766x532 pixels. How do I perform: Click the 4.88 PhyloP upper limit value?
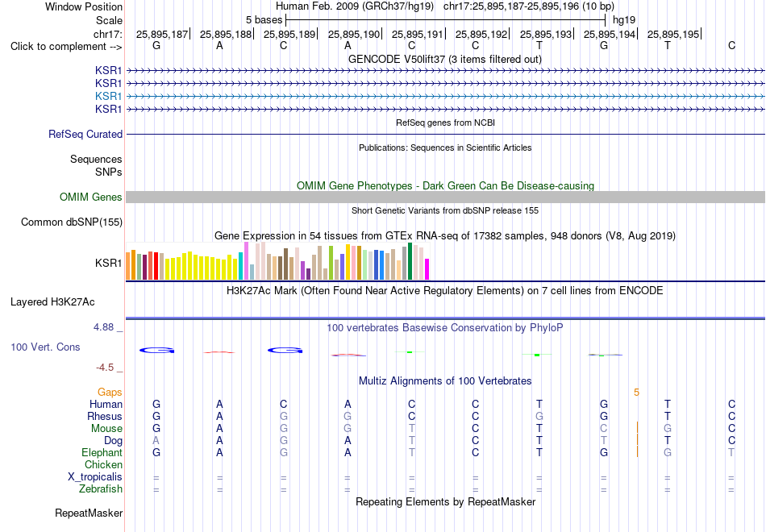coord(103,327)
